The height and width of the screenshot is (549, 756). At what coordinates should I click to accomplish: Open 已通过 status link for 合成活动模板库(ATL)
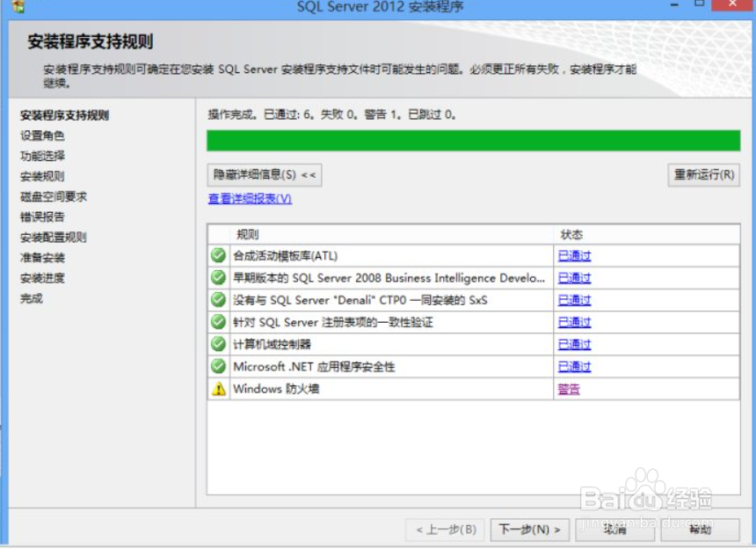[x=574, y=256]
